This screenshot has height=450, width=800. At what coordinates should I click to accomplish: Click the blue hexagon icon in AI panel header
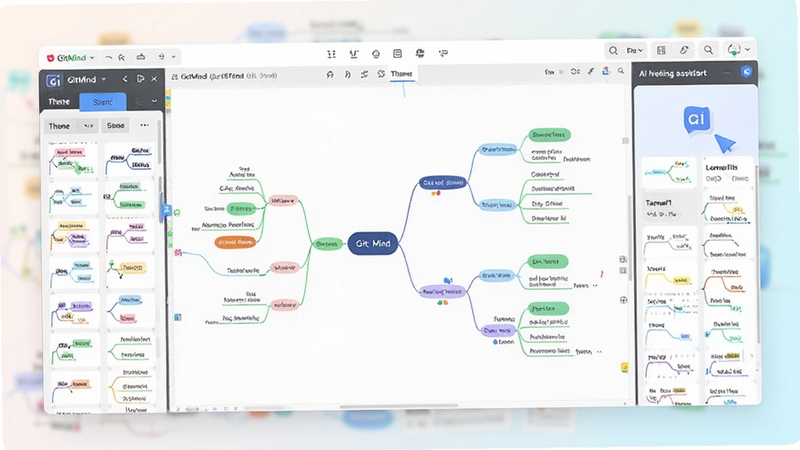coord(746,71)
